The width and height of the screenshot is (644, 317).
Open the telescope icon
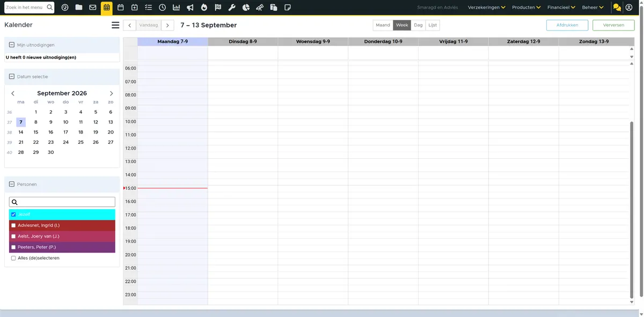(260, 8)
